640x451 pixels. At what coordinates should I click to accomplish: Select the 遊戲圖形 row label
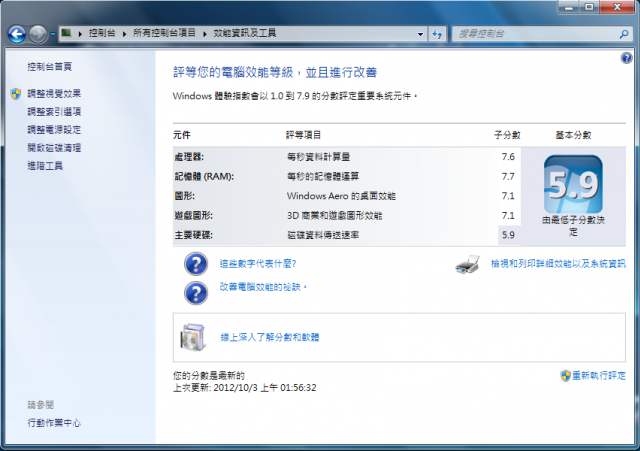(x=193, y=216)
